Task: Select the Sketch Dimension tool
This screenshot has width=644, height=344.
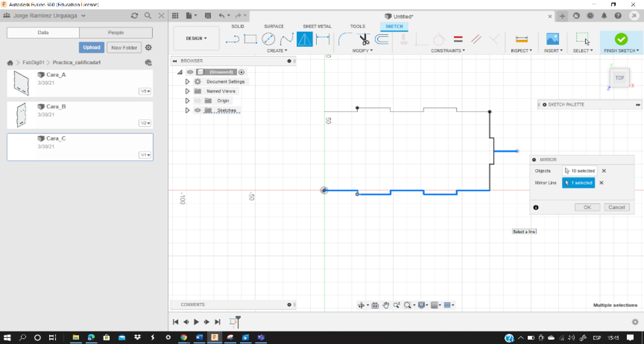Action: tap(323, 39)
